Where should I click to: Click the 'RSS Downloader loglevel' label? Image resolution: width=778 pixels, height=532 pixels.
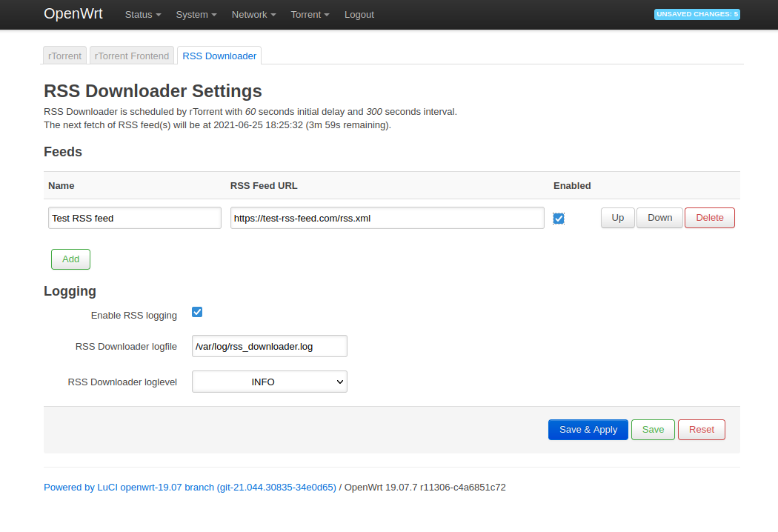point(122,382)
